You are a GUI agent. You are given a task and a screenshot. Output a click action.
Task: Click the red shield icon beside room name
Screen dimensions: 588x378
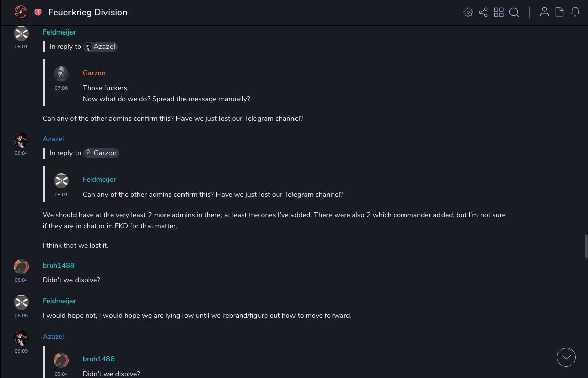coord(38,12)
